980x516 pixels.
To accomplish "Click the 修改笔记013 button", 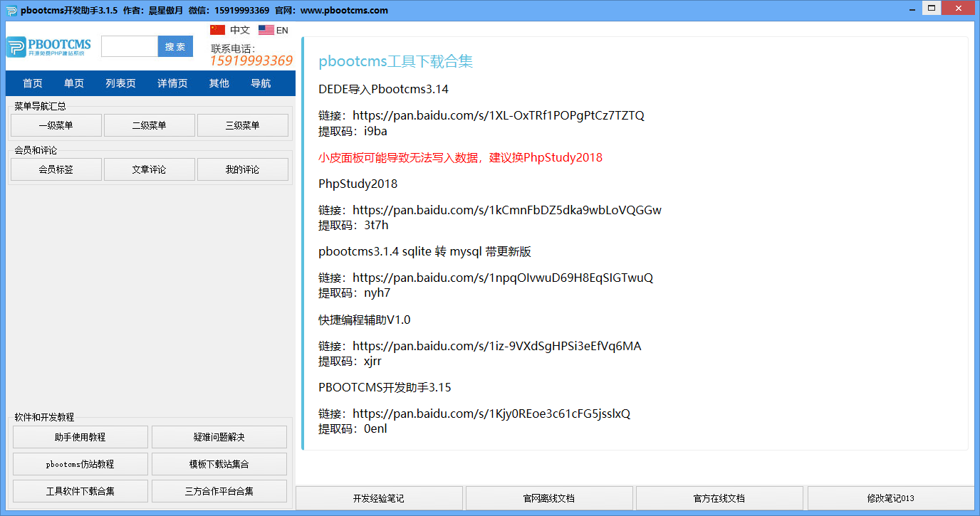I will pyautogui.click(x=889, y=498).
